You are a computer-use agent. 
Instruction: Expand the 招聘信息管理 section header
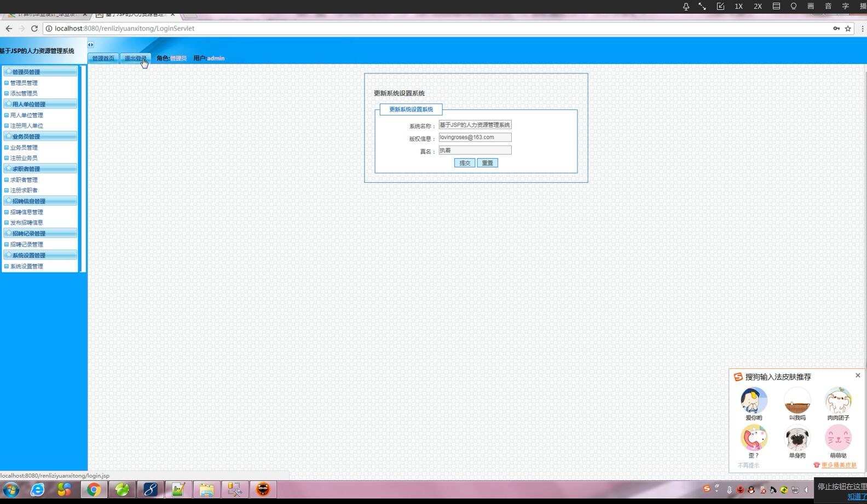pyautogui.click(x=40, y=201)
